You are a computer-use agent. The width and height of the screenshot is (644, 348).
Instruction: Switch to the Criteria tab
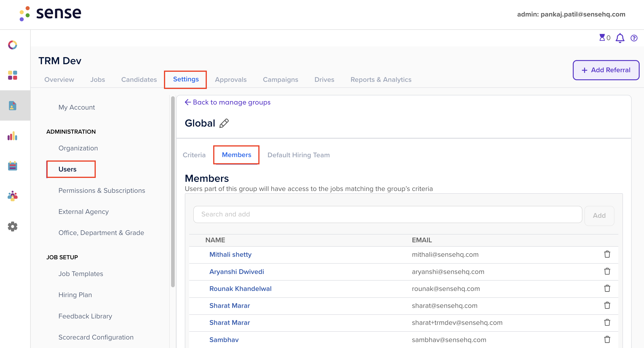pos(194,155)
